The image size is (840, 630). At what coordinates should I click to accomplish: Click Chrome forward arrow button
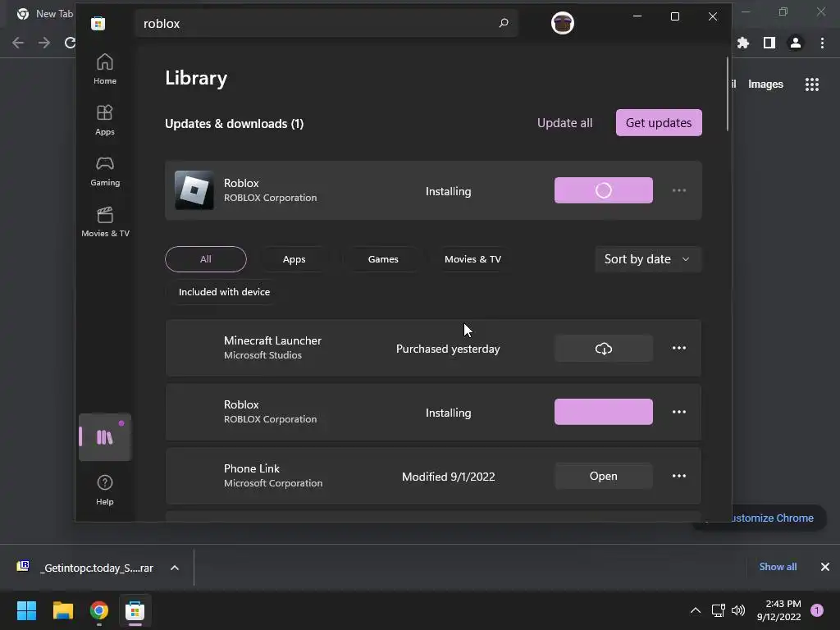pos(44,43)
